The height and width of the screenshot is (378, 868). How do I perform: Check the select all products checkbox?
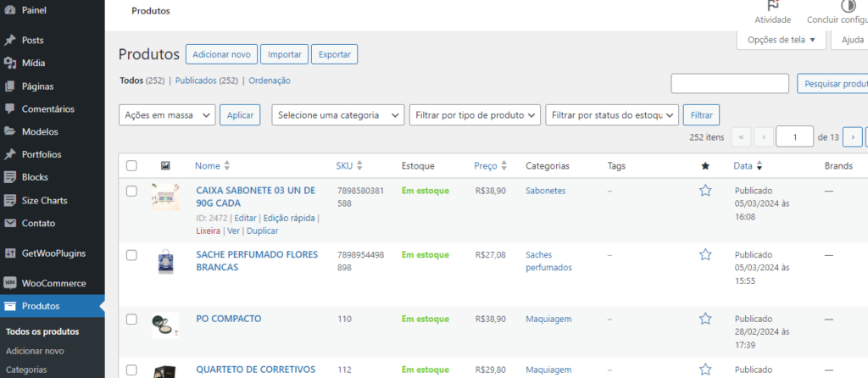tap(131, 166)
